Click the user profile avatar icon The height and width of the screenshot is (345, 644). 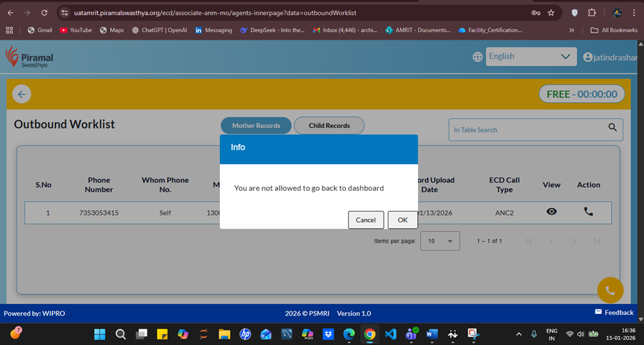(587, 57)
